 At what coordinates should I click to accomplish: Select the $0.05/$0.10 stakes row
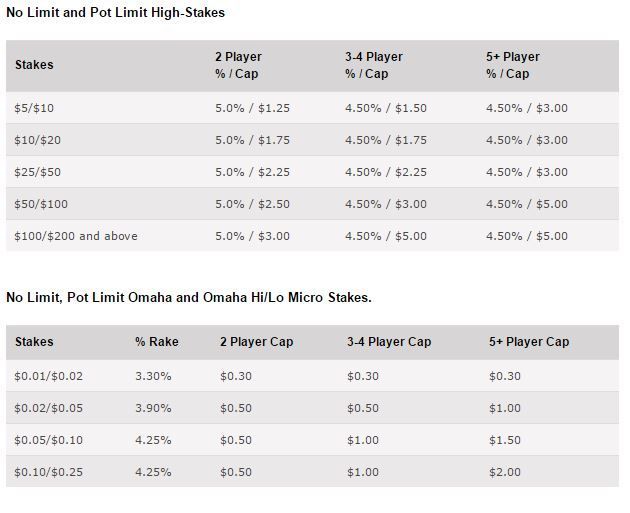pyautogui.click(x=312, y=440)
